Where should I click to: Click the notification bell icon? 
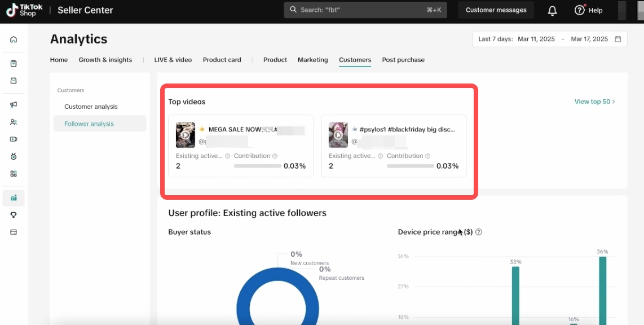pos(552,10)
